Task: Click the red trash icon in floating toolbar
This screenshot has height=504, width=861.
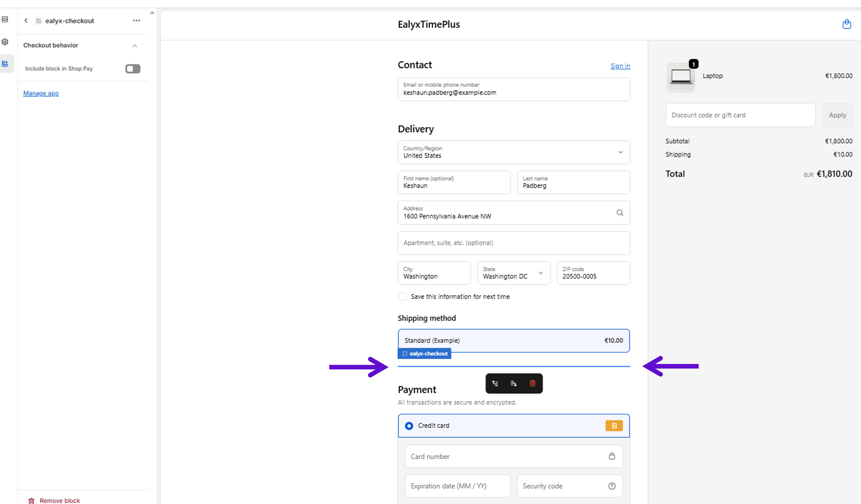Action: pyautogui.click(x=532, y=383)
